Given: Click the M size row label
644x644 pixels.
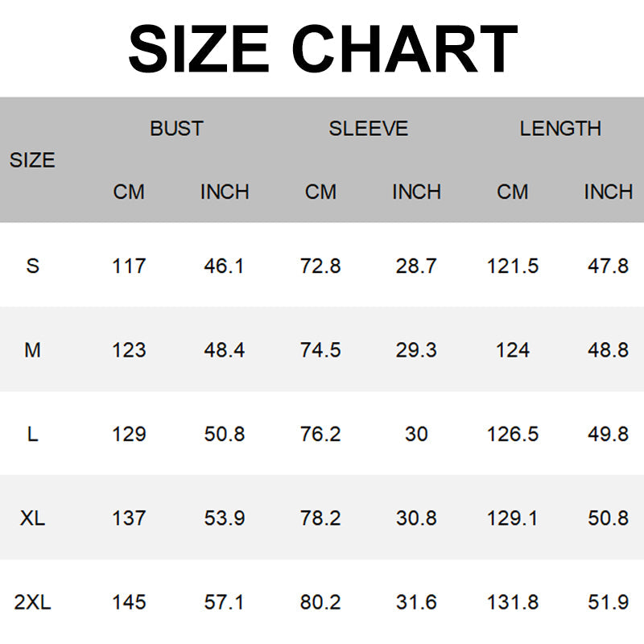Looking at the screenshot, I should [32, 350].
